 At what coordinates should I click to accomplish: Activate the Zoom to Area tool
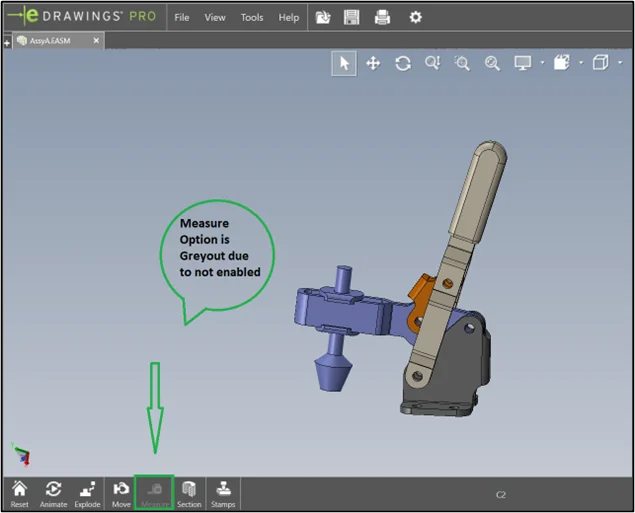(462, 63)
